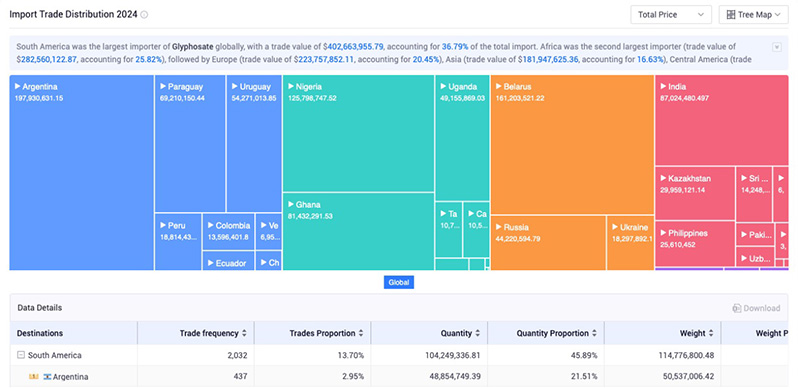
Task: Collapse the South America row
Action: (21, 355)
